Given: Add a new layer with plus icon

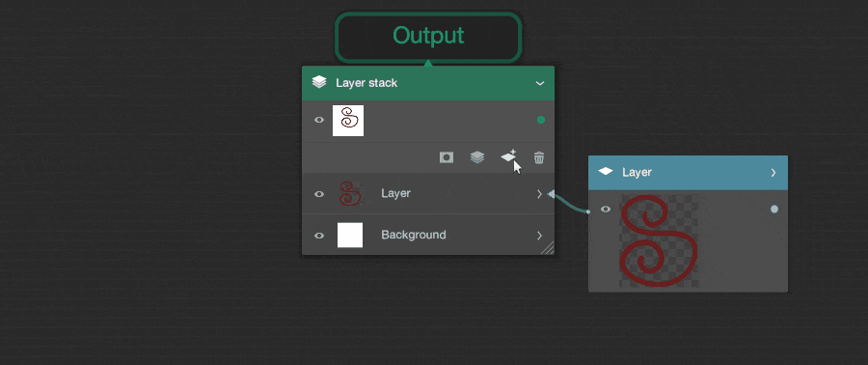Looking at the screenshot, I should [508, 156].
